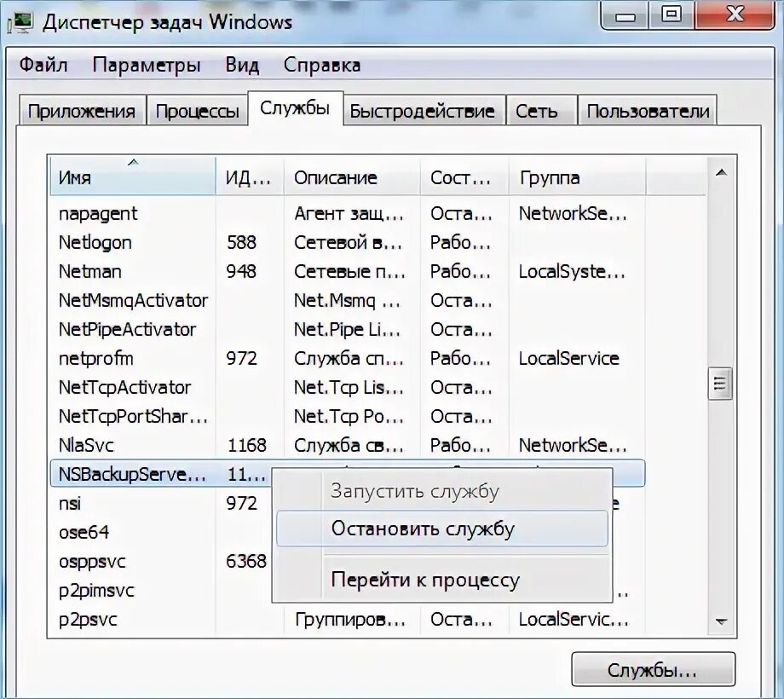This screenshot has height=699, width=784.
Task: Click description Агент защ... of napagent
Action: coord(349,214)
